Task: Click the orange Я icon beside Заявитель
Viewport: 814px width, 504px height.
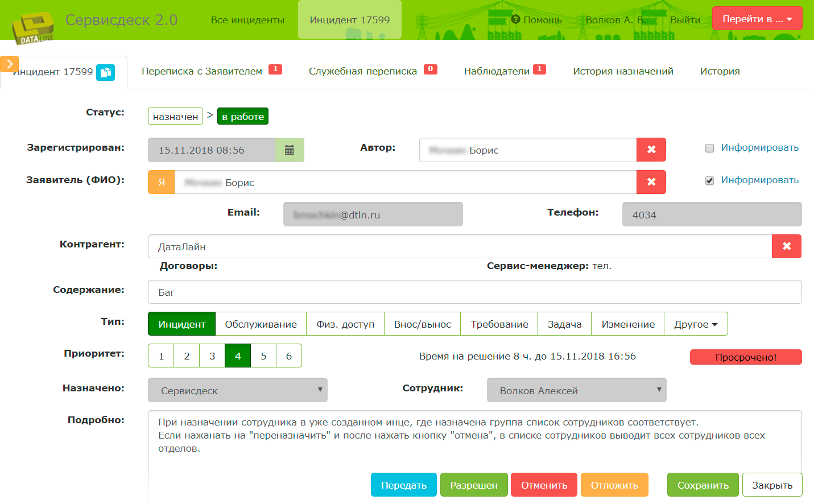Action: click(161, 181)
